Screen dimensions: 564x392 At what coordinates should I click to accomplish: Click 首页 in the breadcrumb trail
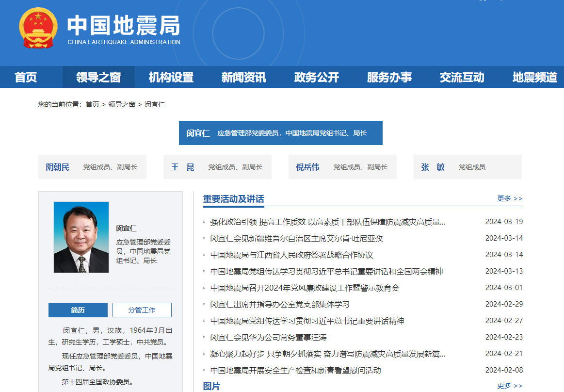coord(93,104)
